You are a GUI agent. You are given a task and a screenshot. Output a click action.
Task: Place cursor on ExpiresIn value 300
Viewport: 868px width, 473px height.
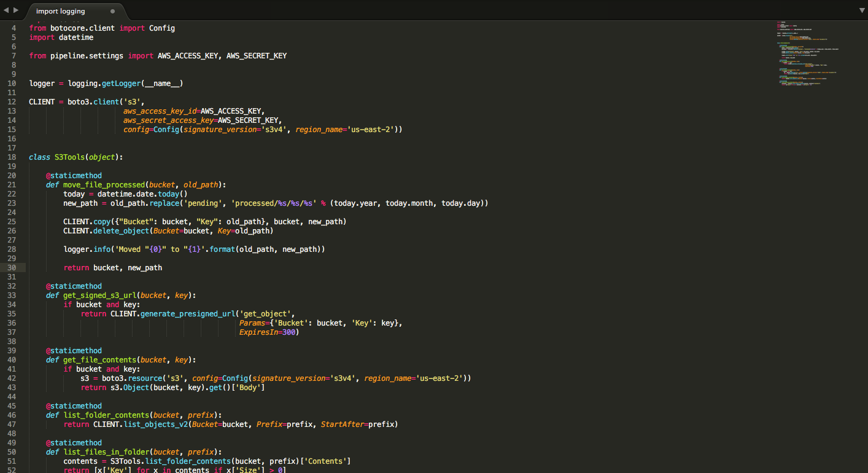click(290, 332)
